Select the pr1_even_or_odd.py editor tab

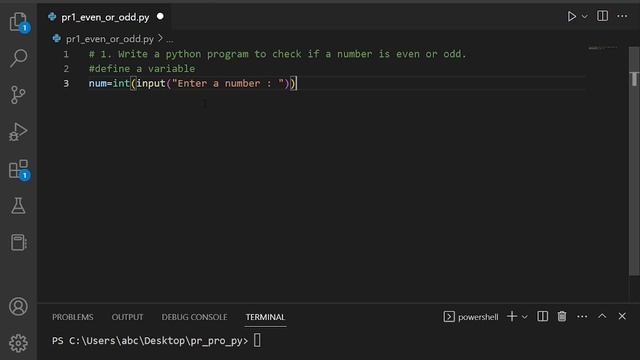(x=105, y=17)
